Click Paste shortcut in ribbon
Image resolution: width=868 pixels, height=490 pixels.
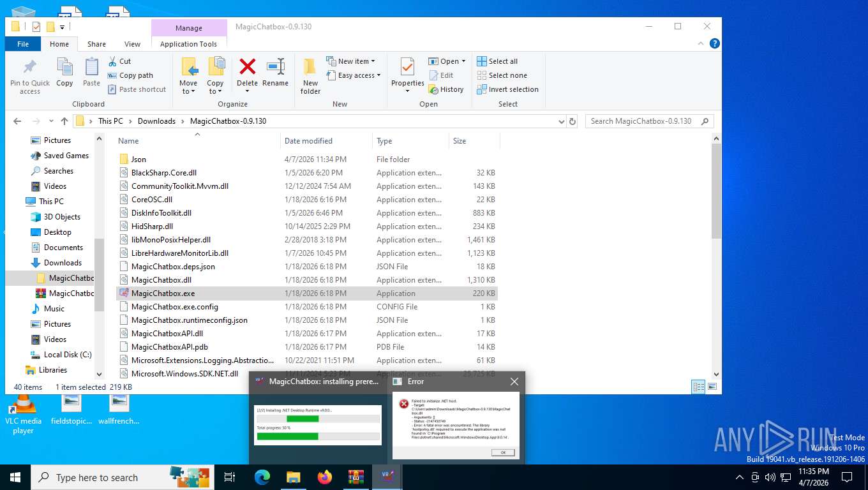(137, 89)
